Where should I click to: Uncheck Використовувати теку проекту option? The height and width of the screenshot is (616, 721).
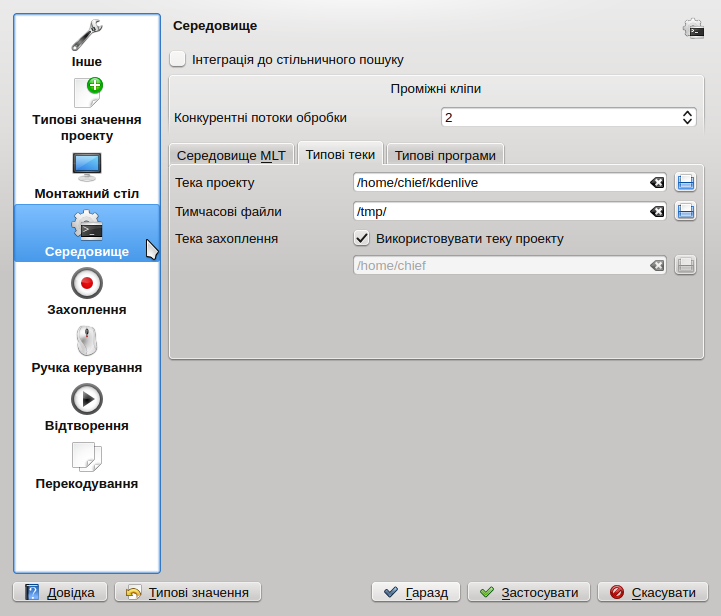(x=362, y=239)
